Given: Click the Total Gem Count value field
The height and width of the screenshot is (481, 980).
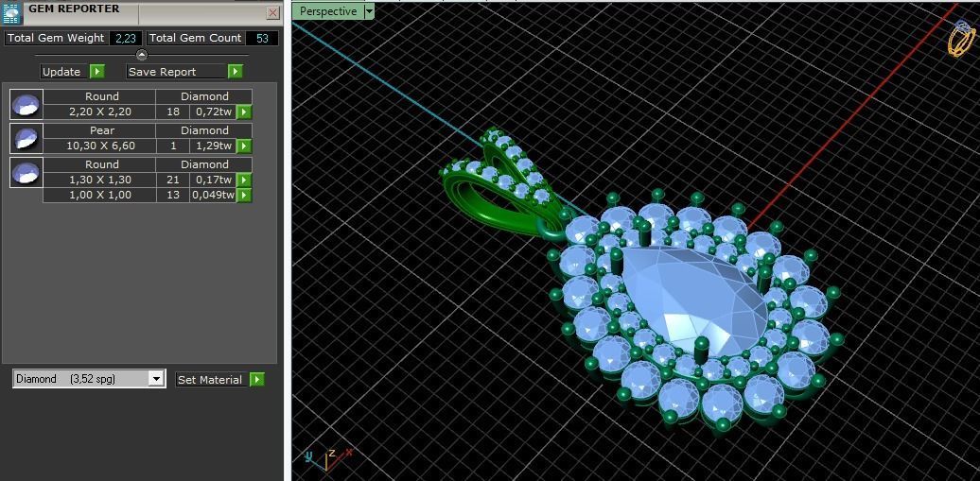Looking at the screenshot, I should (x=262, y=38).
